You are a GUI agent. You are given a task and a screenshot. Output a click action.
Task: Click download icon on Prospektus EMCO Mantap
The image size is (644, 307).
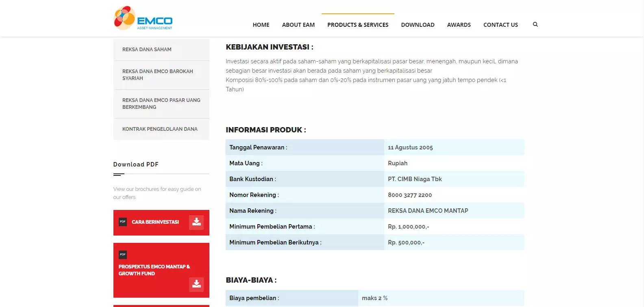pyautogui.click(x=196, y=284)
